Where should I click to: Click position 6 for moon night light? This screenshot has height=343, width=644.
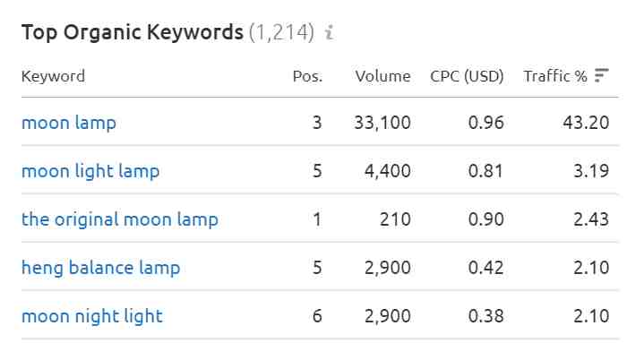click(317, 316)
